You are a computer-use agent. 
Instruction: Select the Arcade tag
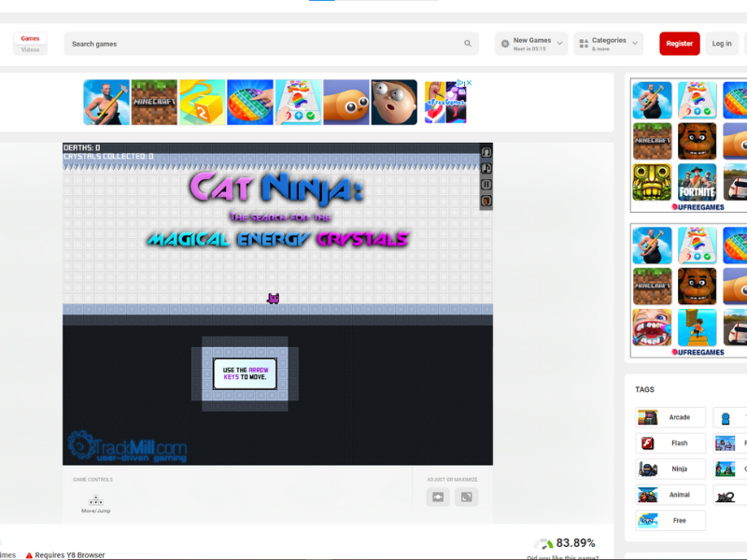670,417
